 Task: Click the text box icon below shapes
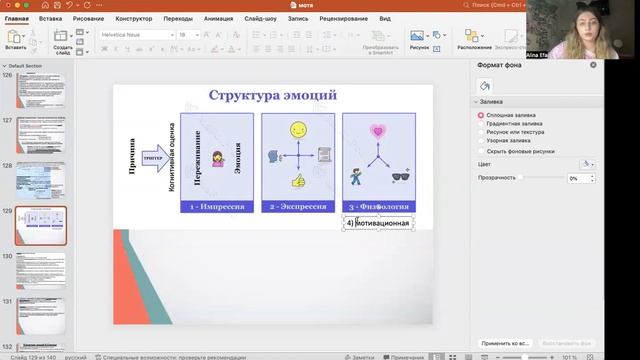(x=437, y=49)
